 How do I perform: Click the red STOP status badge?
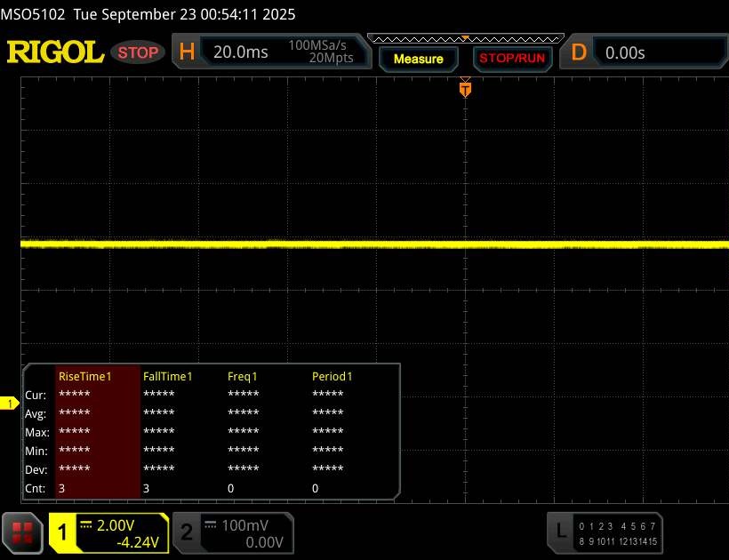tap(139, 52)
